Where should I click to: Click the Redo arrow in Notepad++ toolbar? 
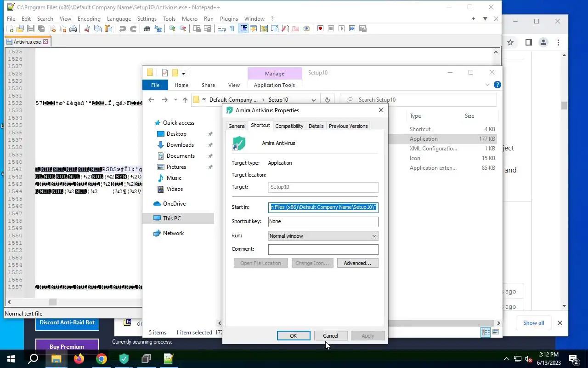(133, 29)
